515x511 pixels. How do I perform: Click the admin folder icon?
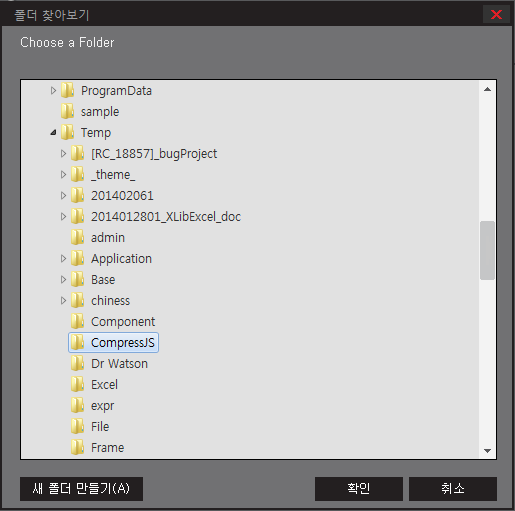78,238
